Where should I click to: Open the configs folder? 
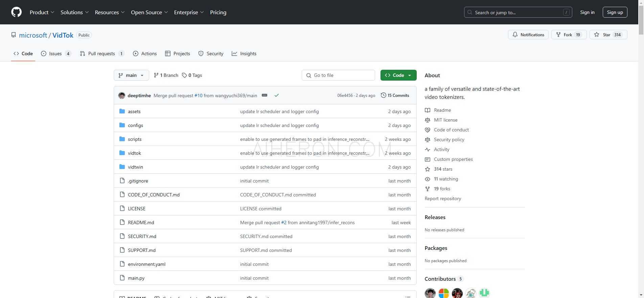click(135, 125)
